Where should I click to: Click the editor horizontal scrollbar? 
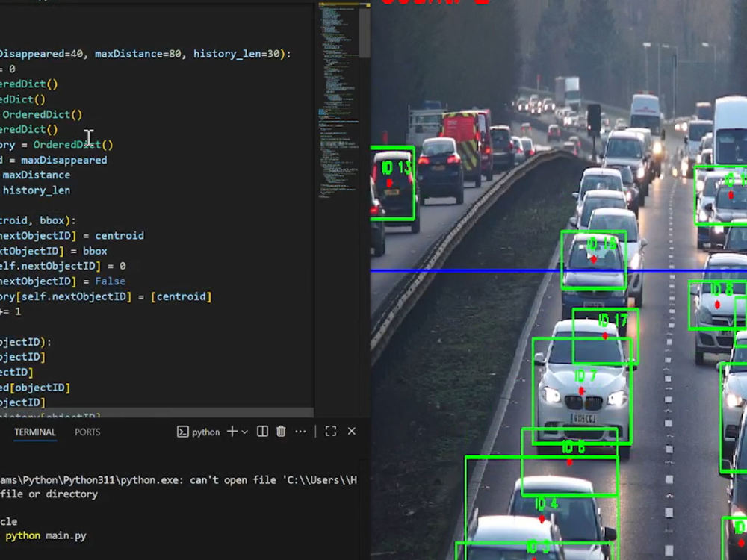[x=157, y=412]
